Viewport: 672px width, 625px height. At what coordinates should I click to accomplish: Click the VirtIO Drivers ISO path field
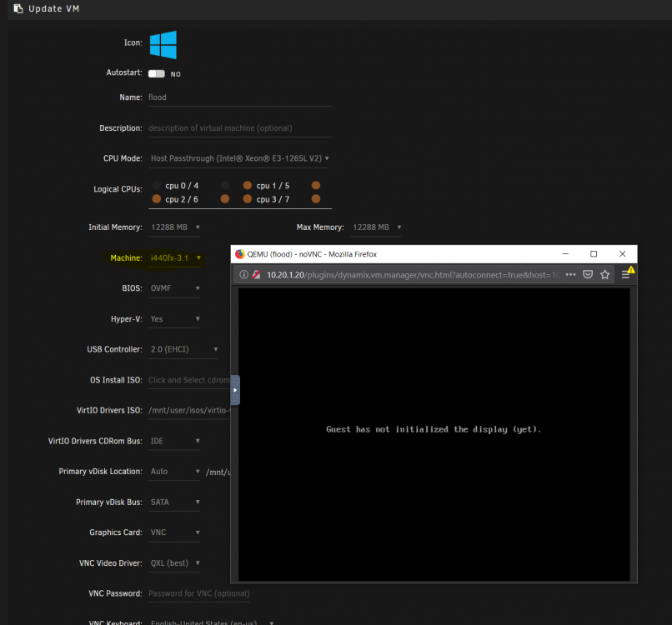pos(189,410)
